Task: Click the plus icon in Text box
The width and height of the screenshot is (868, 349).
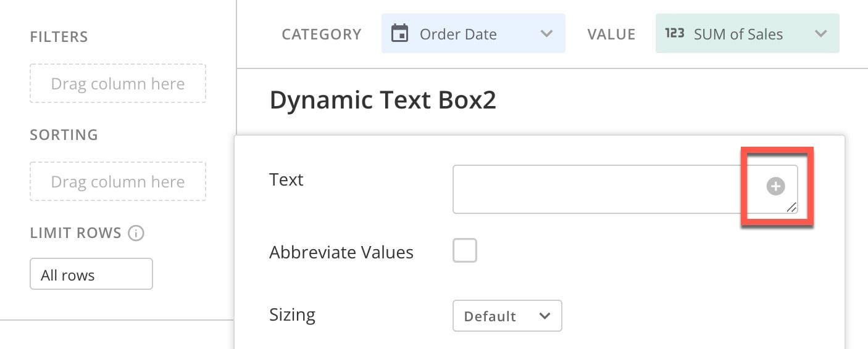Action: click(x=775, y=186)
